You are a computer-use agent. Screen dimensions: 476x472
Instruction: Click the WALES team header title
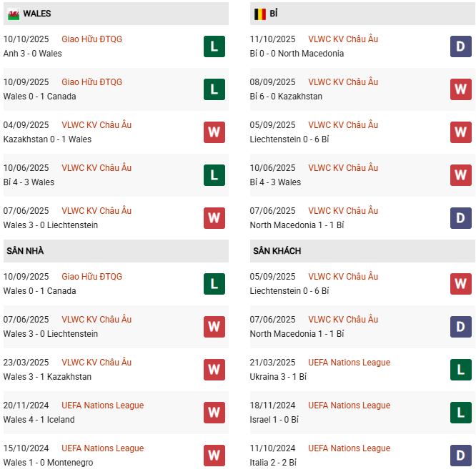pyautogui.click(x=36, y=14)
